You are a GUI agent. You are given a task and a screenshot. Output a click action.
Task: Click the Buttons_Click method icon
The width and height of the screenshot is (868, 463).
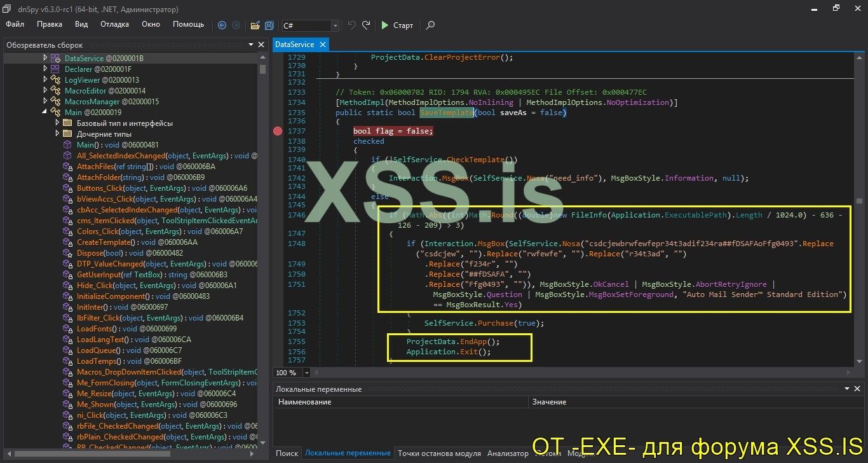tap(67, 188)
